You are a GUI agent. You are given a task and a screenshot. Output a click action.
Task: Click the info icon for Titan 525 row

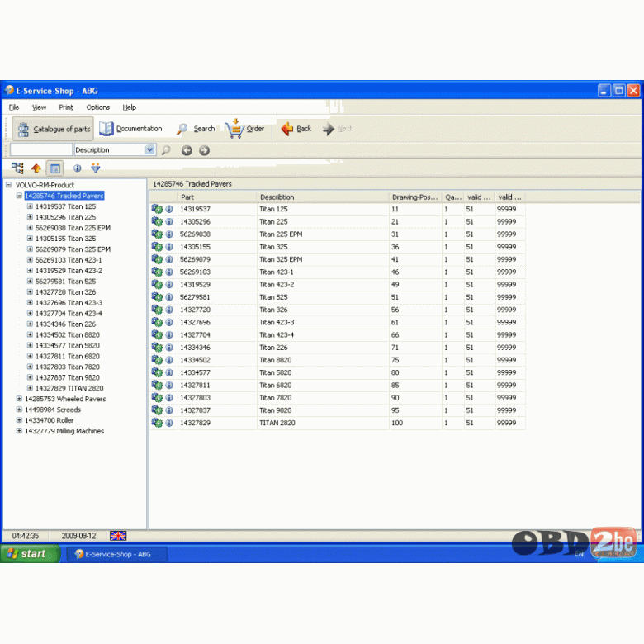(x=169, y=297)
